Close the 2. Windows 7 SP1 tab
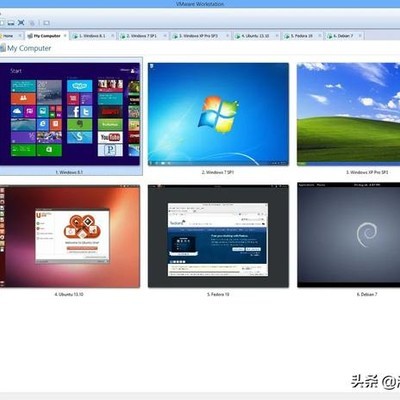 165,36
